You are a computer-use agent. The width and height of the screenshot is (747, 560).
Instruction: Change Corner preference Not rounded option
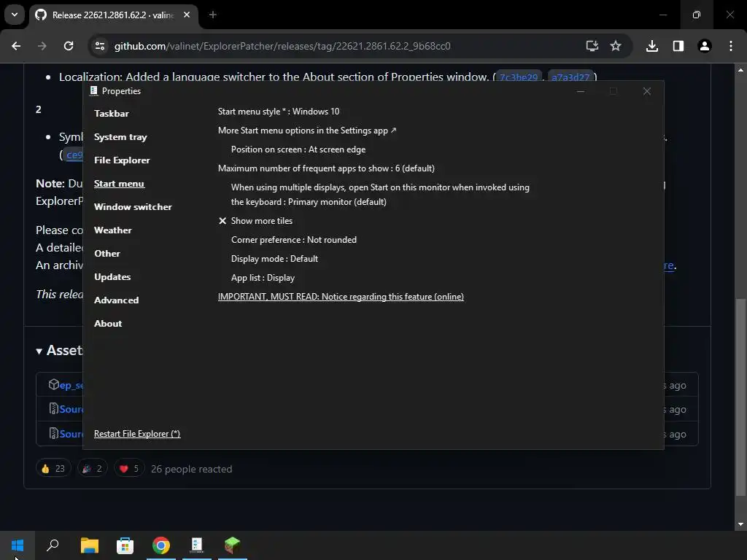tap(294, 239)
